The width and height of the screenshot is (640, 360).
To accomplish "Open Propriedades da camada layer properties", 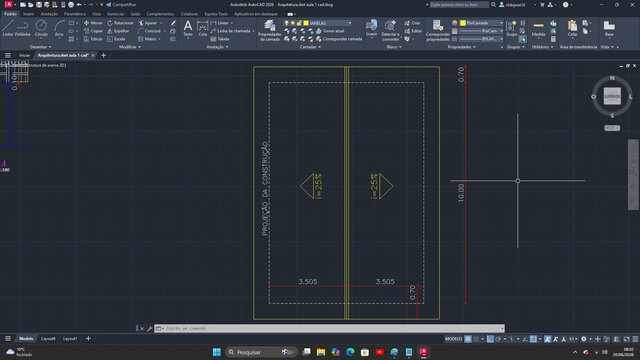I will pyautogui.click(x=270, y=30).
